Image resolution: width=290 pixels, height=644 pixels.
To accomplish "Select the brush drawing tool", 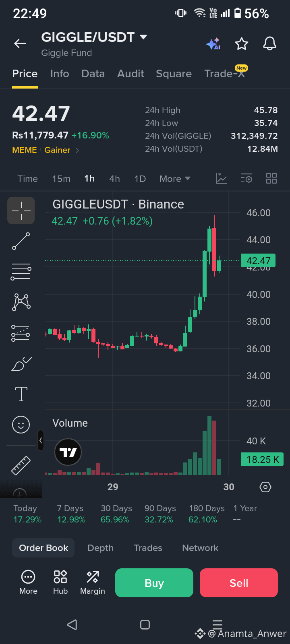I will (x=21, y=364).
